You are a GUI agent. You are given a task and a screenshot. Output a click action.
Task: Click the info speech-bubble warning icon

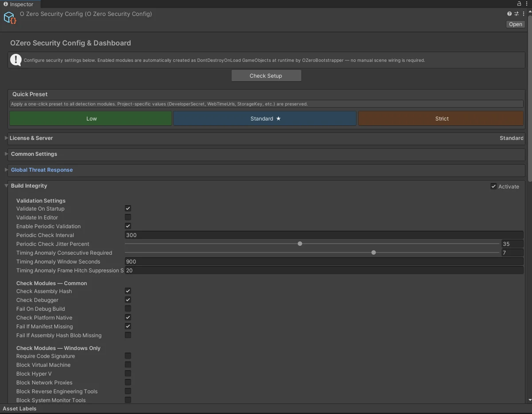tap(16, 60)
